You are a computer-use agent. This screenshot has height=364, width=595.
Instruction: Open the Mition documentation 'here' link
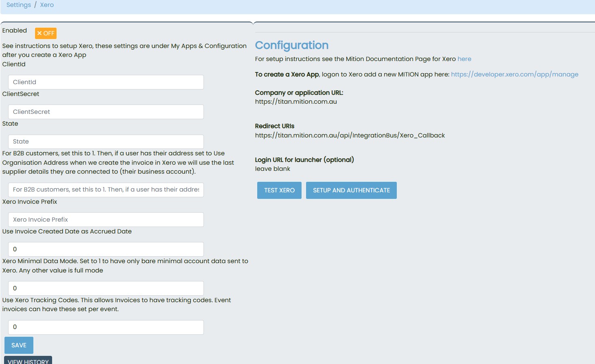click(x=464, y=59)
